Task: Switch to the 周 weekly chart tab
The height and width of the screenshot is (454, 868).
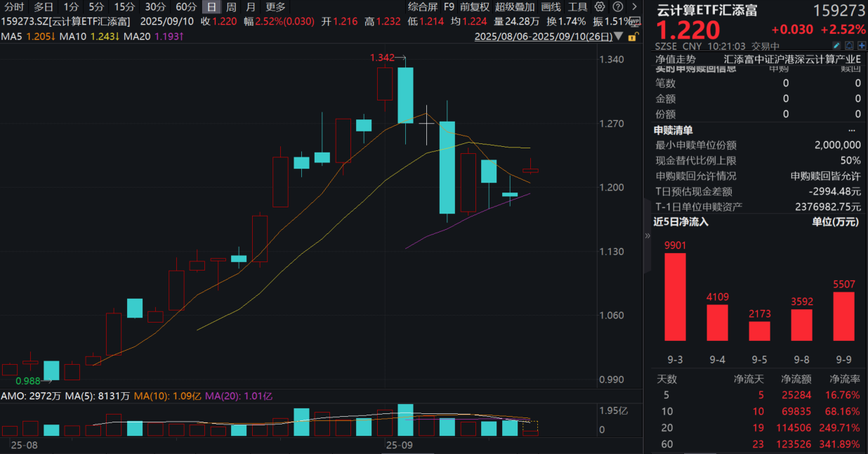Action: coord(230,7)
